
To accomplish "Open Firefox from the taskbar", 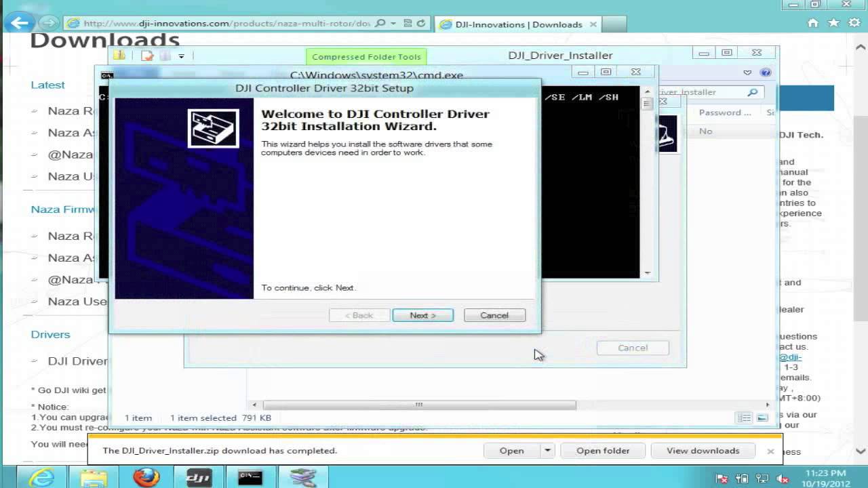I will pos(145,478).
